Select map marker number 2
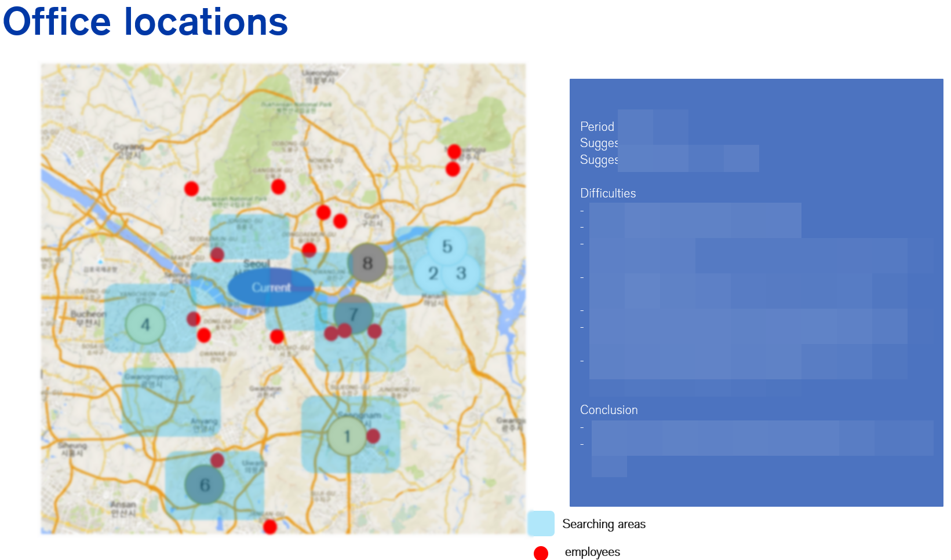This screenshot has width=951, height=560. [x=433, y=273]
